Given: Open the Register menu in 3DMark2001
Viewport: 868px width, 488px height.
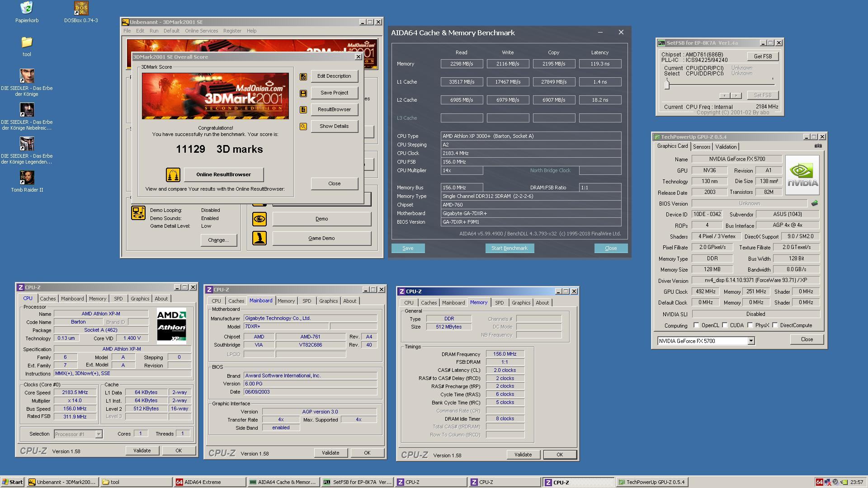Looking at the screenshot, I should click(232, 31).
